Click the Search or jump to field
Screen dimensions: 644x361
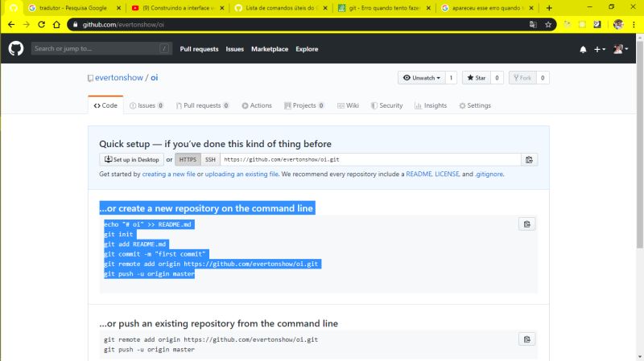[101, 49]
